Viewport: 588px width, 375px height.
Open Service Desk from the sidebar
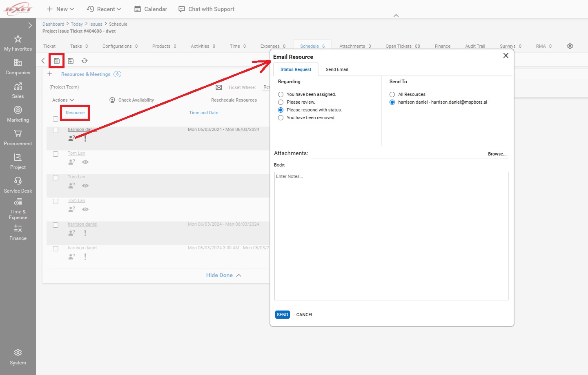[x=18, y=185]
